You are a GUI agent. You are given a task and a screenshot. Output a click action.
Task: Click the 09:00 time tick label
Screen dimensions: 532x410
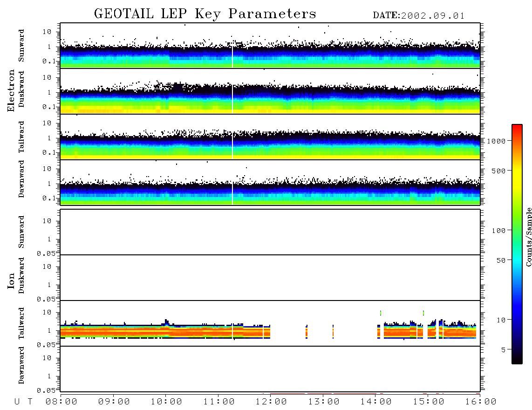point(114,402)
